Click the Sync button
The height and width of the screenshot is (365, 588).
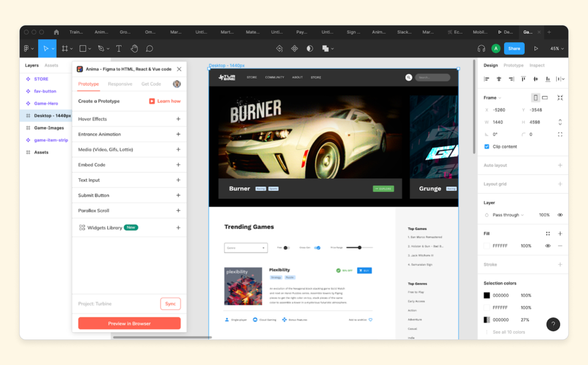point(170,304)
